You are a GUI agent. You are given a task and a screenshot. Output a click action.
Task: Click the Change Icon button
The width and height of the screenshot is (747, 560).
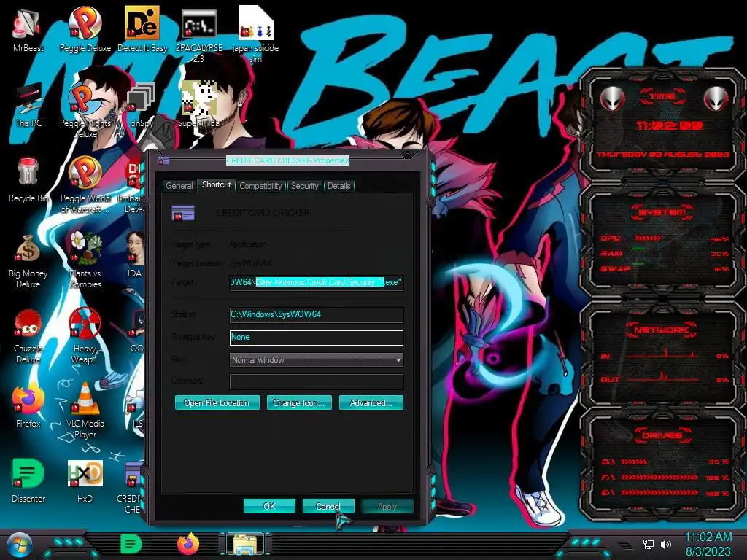(x=298, y=402)
